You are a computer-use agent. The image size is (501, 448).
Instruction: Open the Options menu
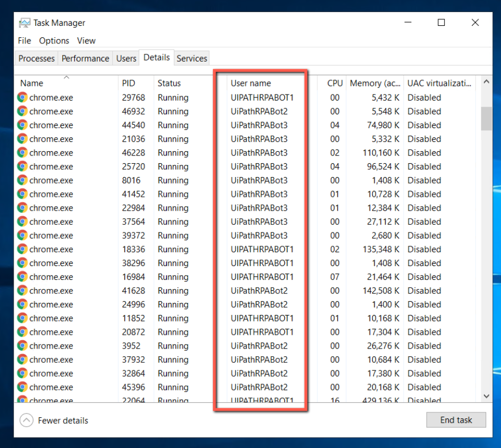pos(53,41)
